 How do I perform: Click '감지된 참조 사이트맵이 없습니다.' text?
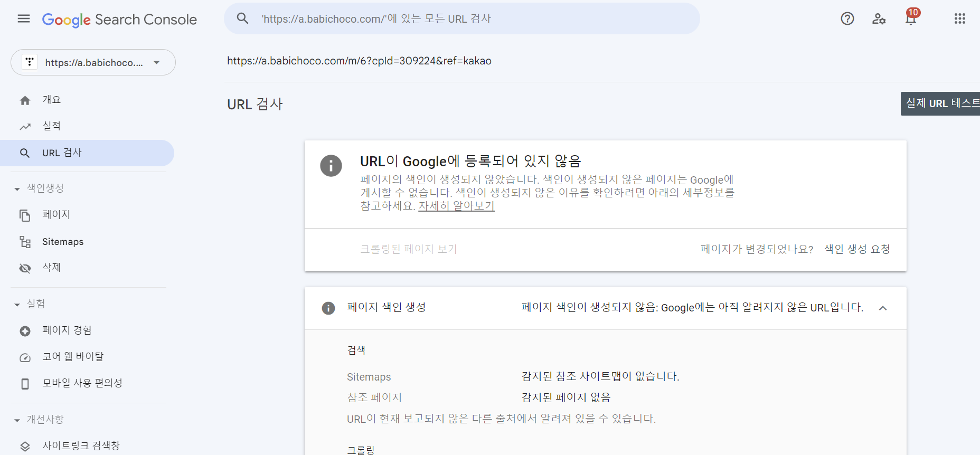point(600,376)
